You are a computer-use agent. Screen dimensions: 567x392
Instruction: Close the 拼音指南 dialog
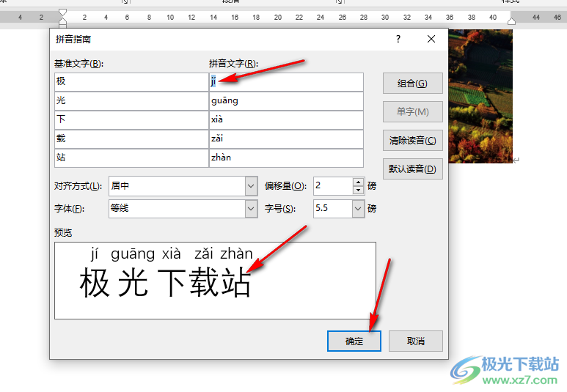[x=431, y=39]
